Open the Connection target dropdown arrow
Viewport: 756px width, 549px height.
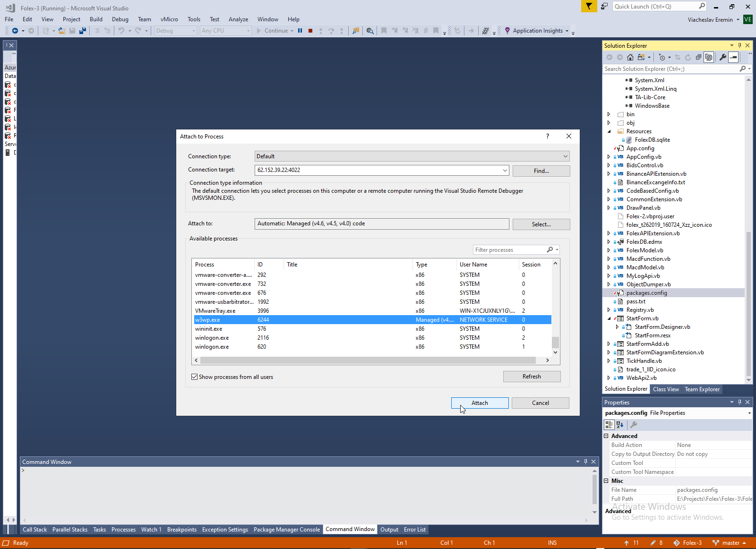pyautogui.click(x=505, y=170)
